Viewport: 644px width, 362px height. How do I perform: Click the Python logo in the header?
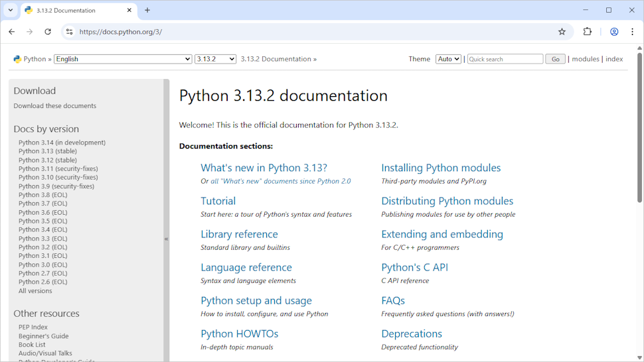17,59
